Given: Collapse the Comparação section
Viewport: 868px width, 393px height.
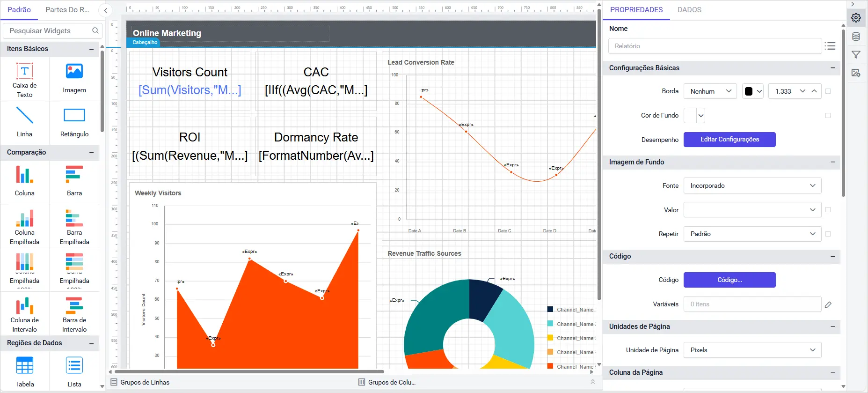Looking at the screenshot, I should 91,153.
